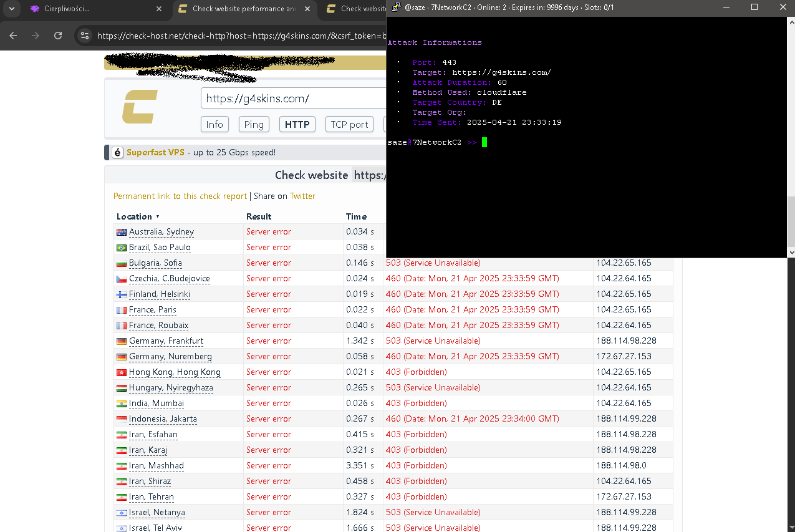Click the flag beside Israel, Netanya
795x532 pixels.
coord(122,513)
